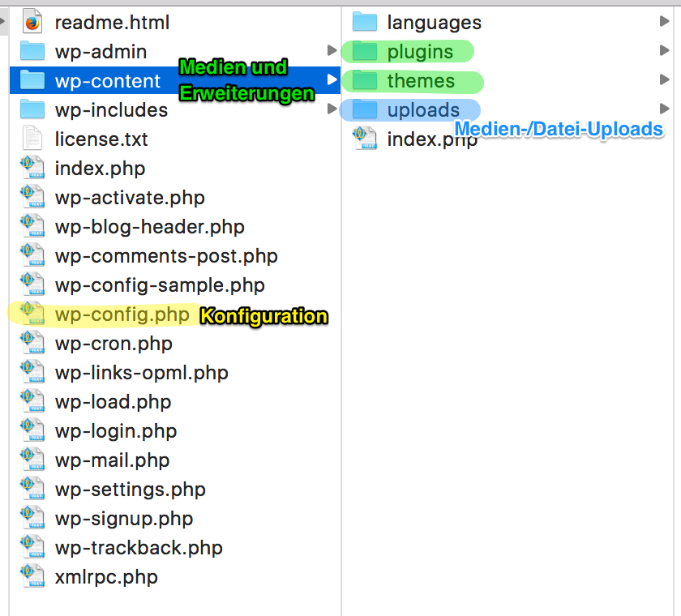
Task: Click the xmlrpc.php script icon
Action: [x=31, y=576]
